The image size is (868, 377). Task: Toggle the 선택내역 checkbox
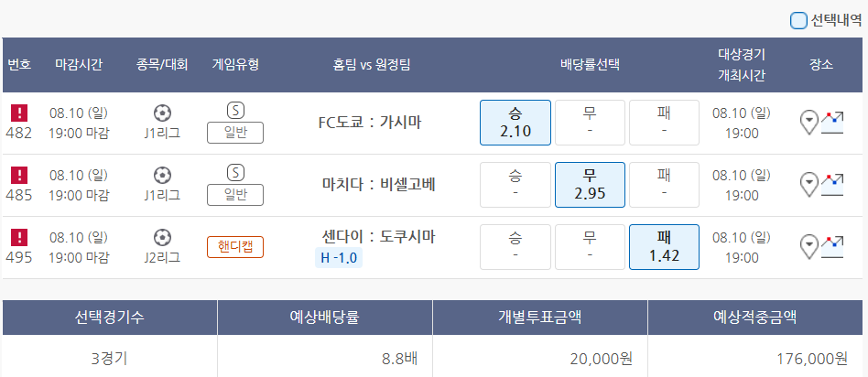[798, 20]
